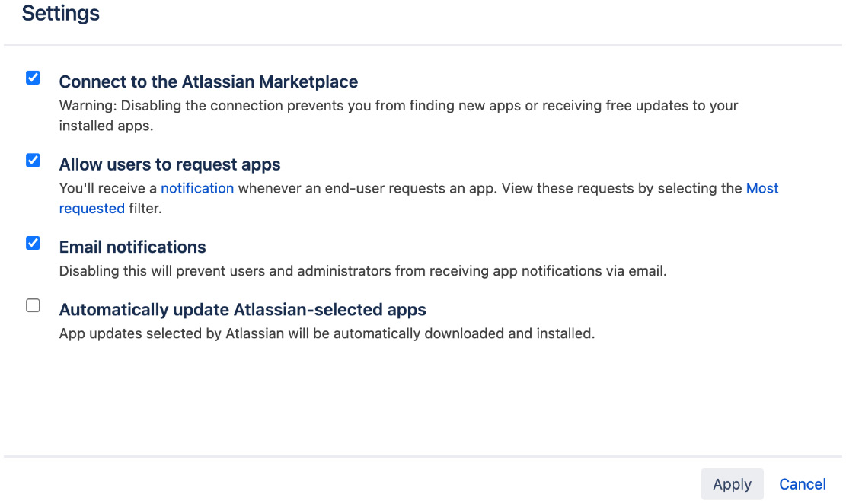Click the word "requested" on second line
Viewport: 846px width, 504px height.
pyautogui.click(x=92, y=208)
